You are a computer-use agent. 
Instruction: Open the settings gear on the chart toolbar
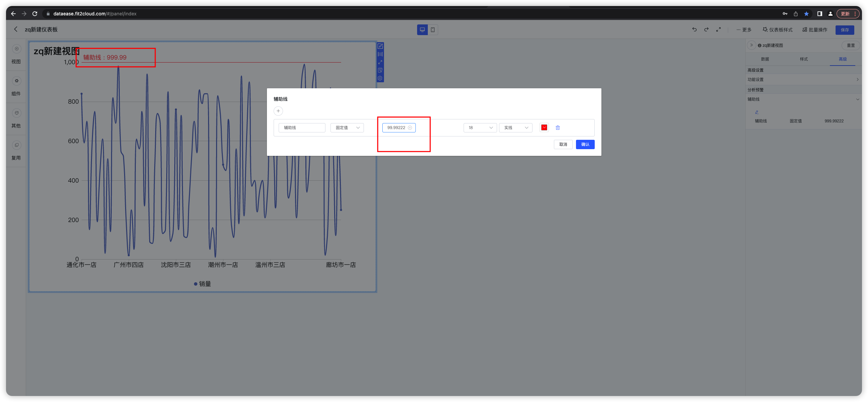380,78
